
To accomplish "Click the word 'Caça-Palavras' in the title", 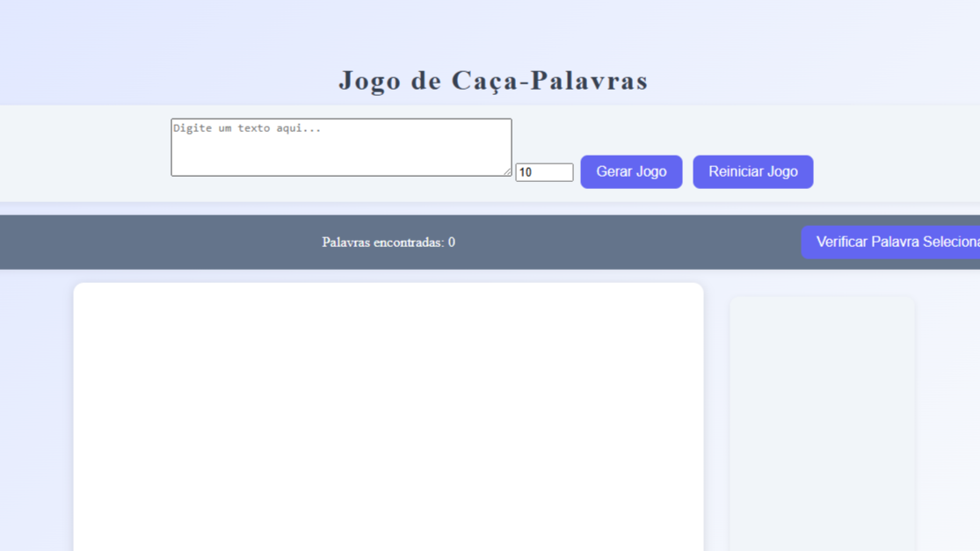I will pos(549,80).
